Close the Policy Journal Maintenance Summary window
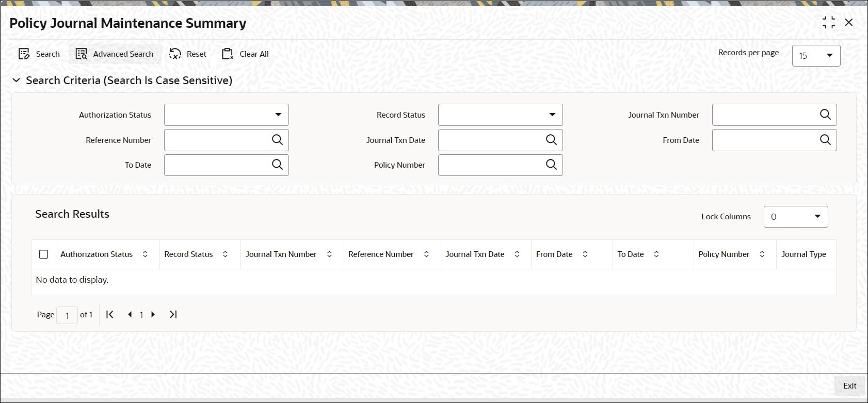 (849, 23)
